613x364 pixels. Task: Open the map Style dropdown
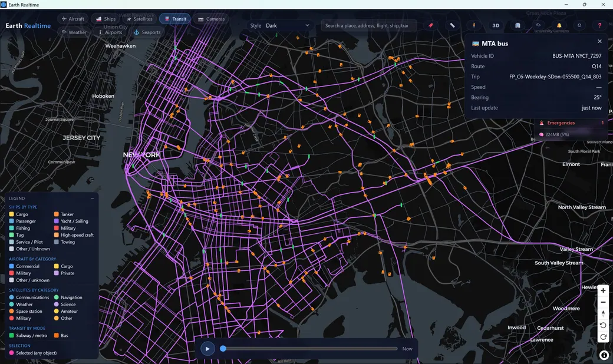point(288,25)
